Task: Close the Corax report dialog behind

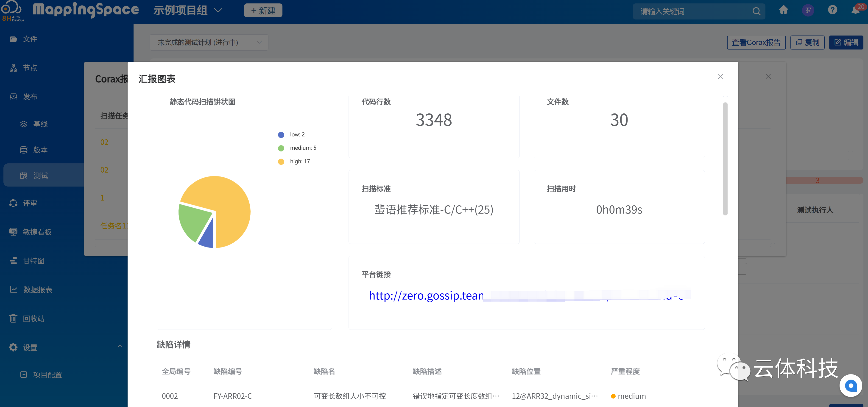Action: 768,77
